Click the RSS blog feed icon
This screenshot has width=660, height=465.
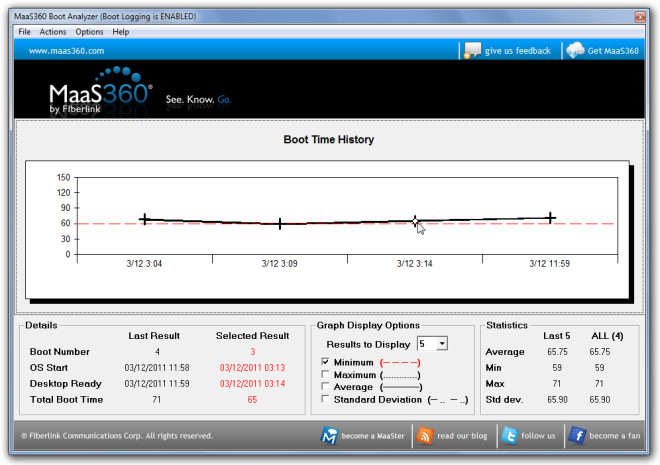pos(425,436)
